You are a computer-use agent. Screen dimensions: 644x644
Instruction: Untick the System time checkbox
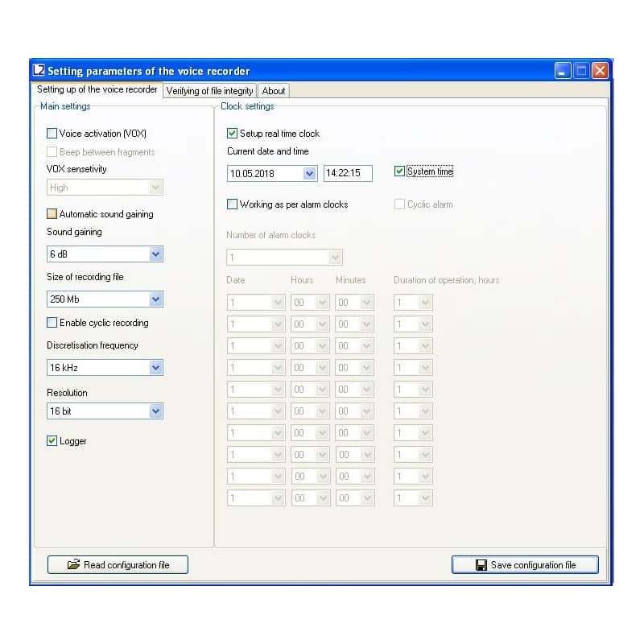click(x=400, y=171)
